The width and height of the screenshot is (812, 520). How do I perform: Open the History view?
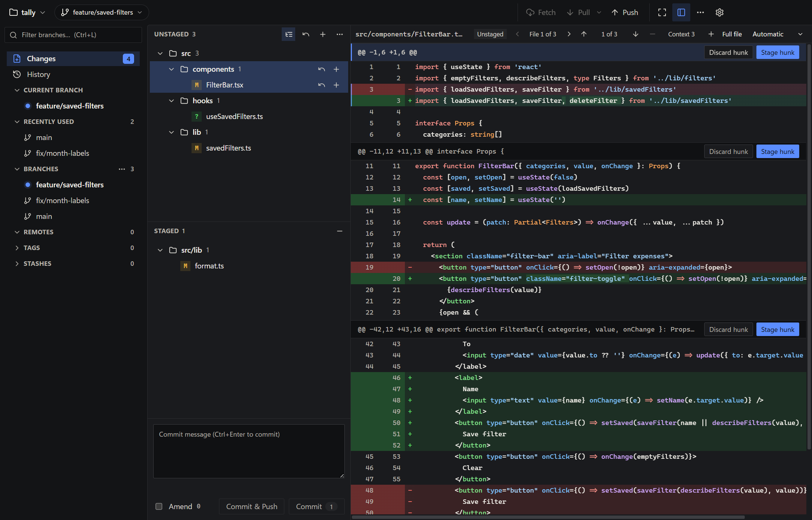point(73,74)
